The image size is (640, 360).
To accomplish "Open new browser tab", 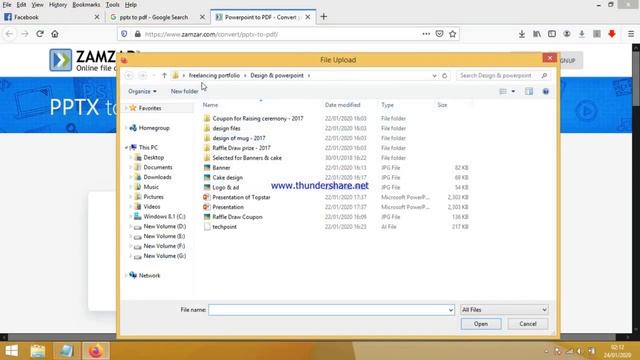I will 324,17.
